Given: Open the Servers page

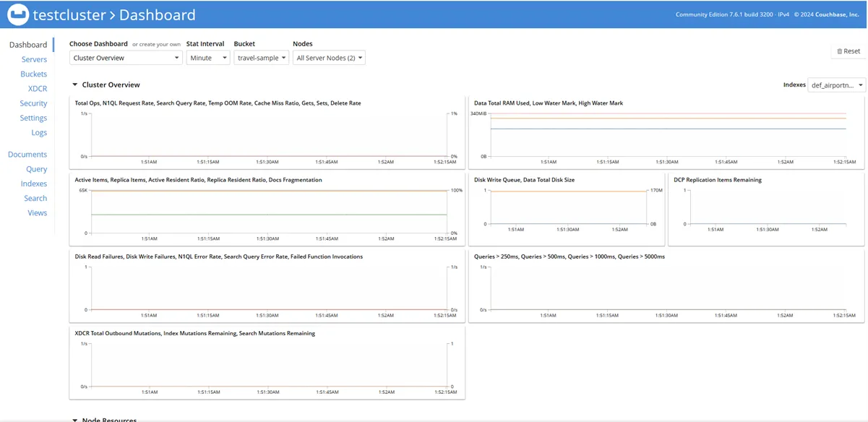Looking at the screenshot, I should click(x=34, y=59).
